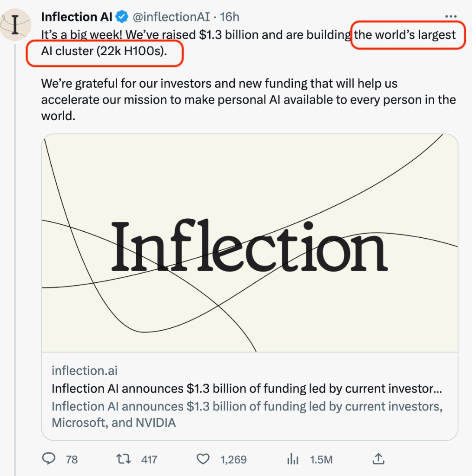Click the share upload arrow icon
476x476 pixels.
(379, 459)
